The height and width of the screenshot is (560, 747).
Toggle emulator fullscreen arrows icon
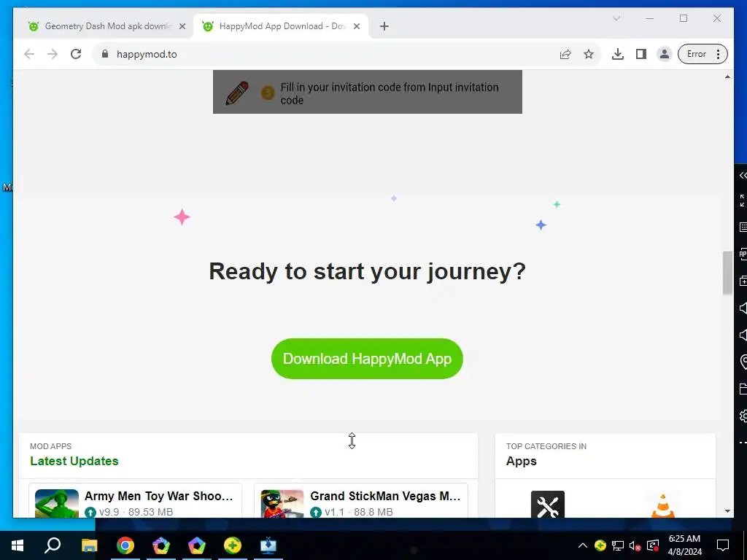pos(743,201)
